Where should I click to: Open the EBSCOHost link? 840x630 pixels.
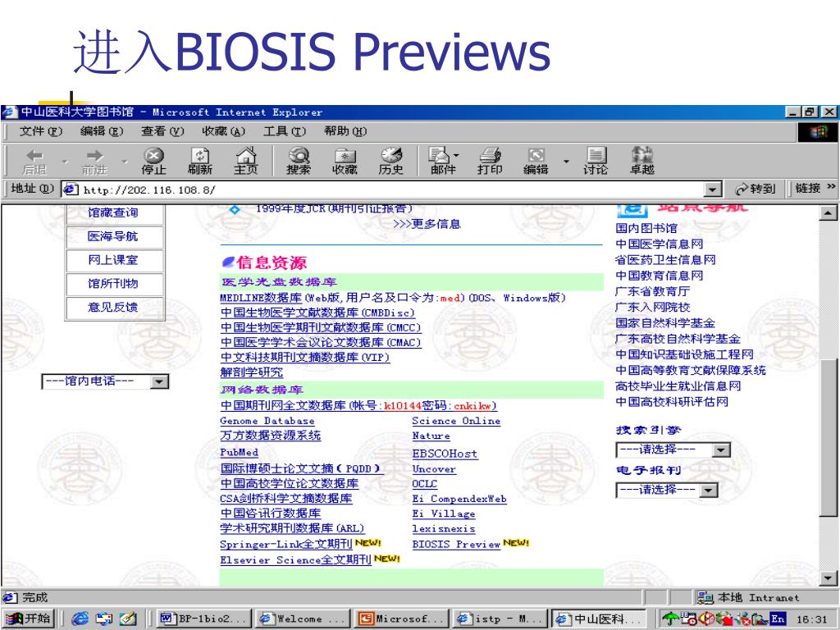click(445, 454)
